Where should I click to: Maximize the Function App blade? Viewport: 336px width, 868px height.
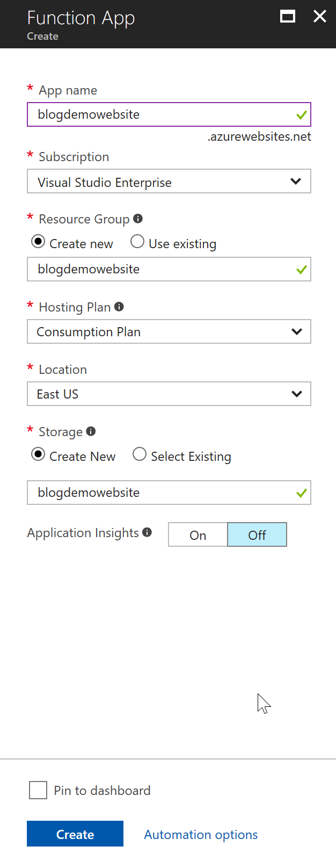coord(288,17)
